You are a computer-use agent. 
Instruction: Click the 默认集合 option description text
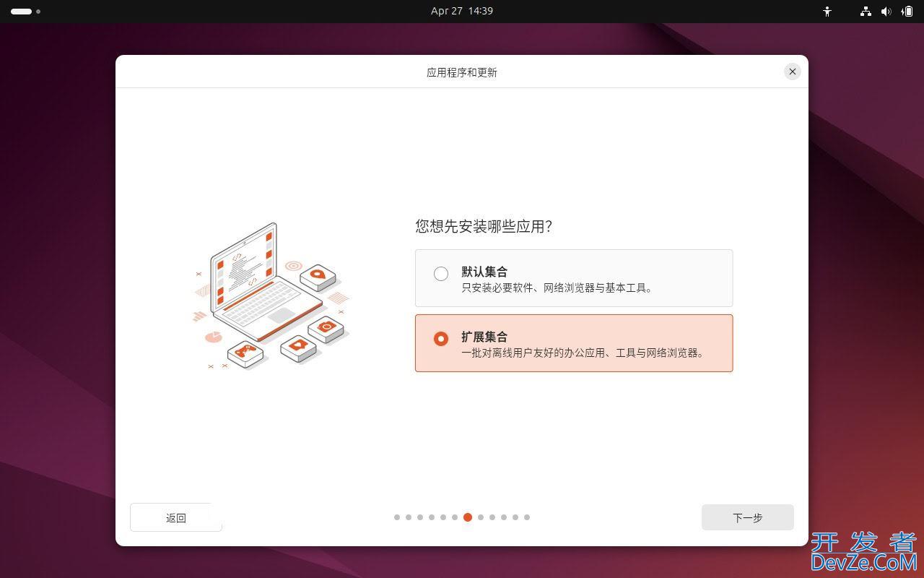click(558, 288)
